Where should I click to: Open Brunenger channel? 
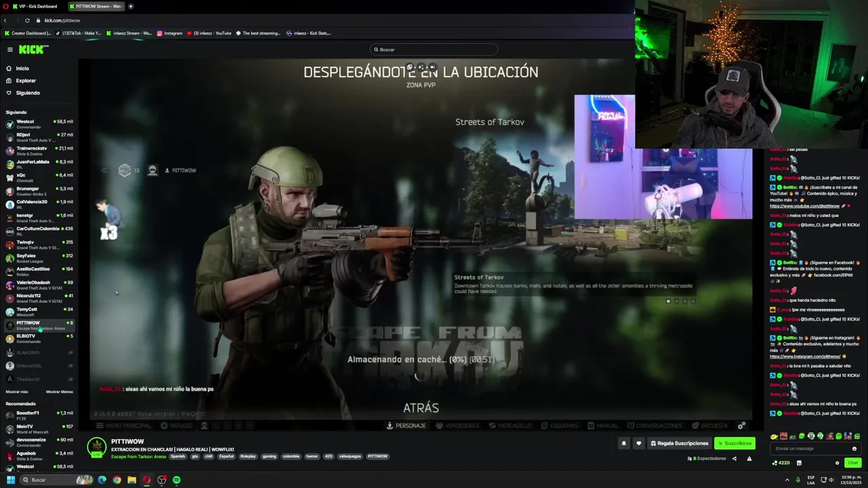39,191
